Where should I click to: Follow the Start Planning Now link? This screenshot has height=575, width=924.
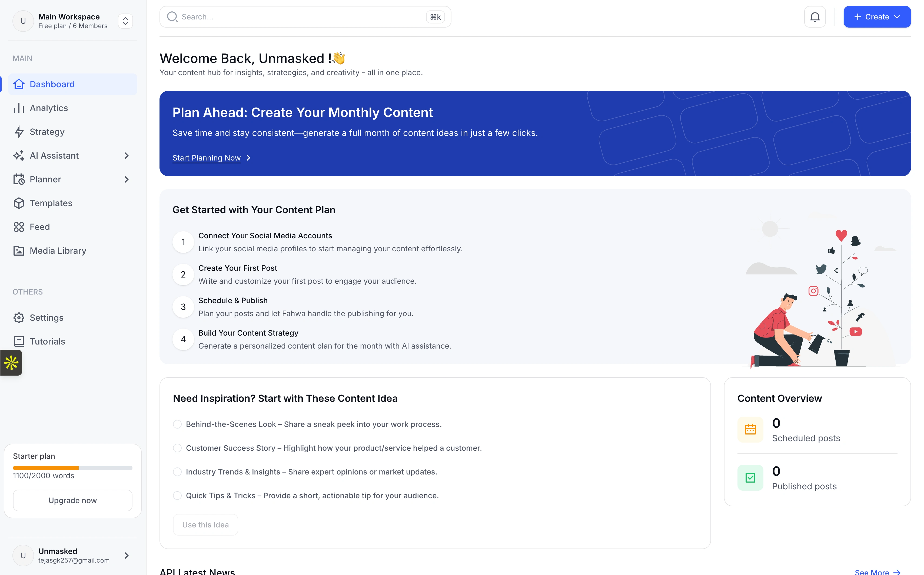tap(206, 158)
